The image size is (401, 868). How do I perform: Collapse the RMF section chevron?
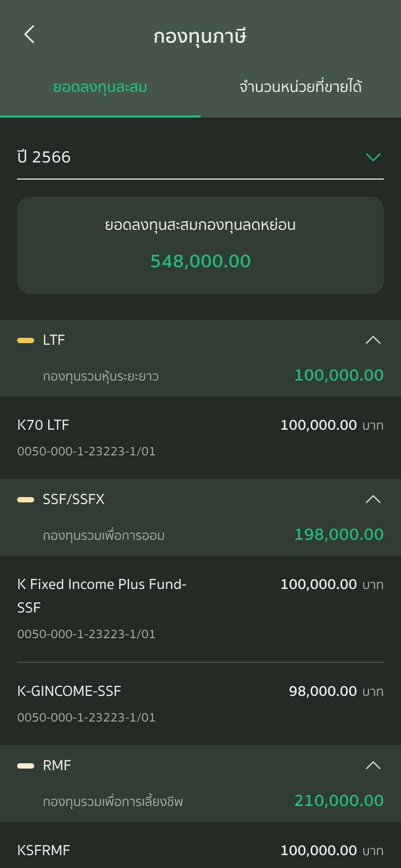coord(373,765)
